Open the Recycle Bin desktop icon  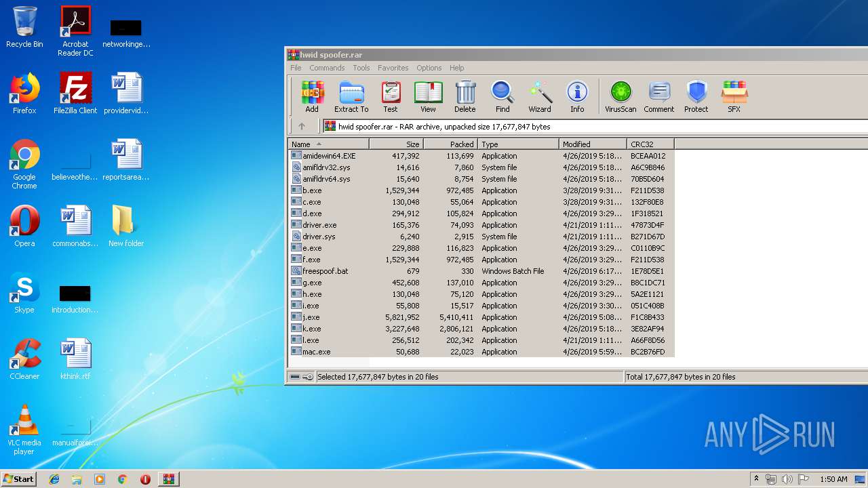24,28
